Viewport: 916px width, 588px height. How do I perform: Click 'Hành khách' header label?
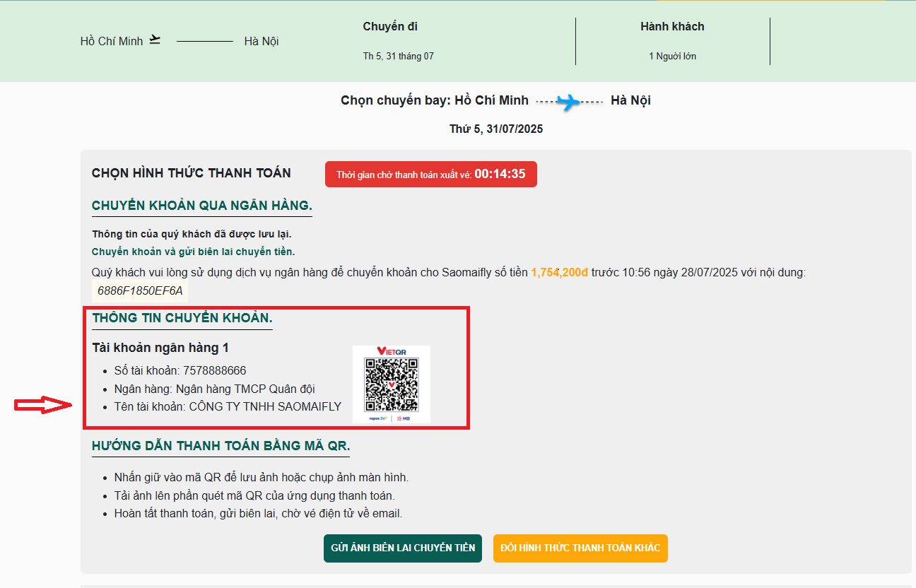(x=672, y=27)
